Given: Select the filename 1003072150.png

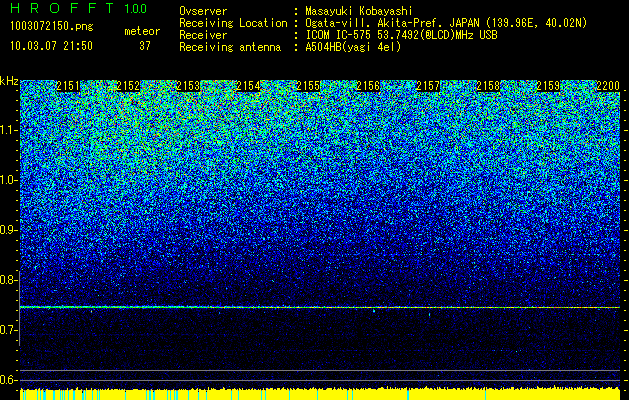Looking at the screenshot, I should [52, 27].
